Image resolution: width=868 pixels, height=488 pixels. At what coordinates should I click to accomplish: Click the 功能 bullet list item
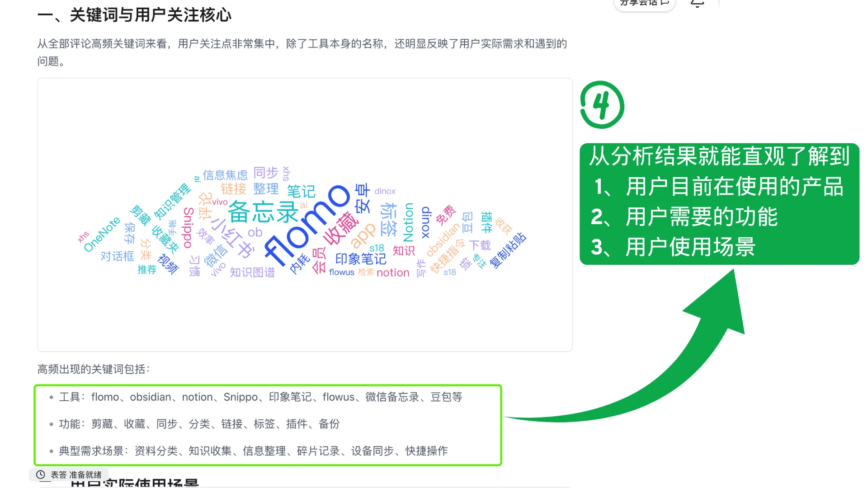tap(200, 424)
